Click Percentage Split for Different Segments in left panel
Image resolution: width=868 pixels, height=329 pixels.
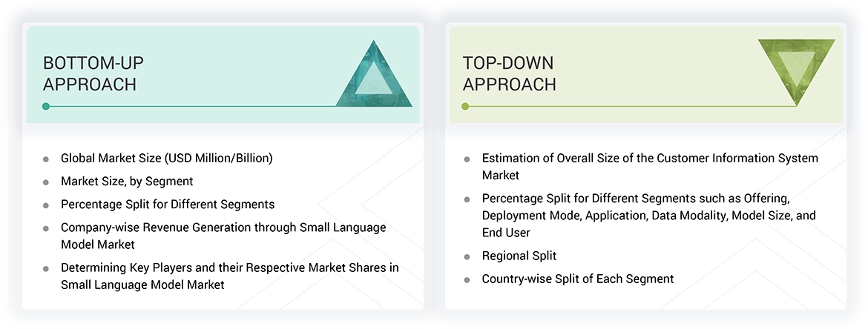pyautogui.click(x=168, y=205)
